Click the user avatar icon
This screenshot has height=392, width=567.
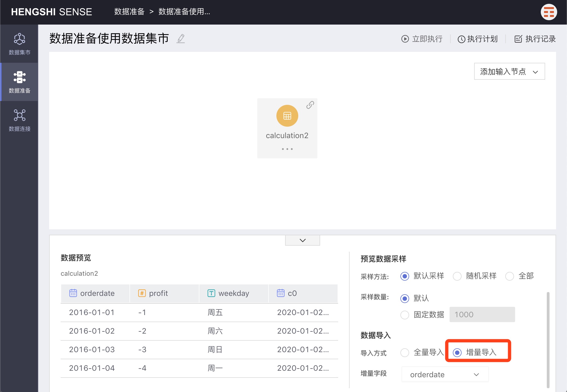(549, 12)
